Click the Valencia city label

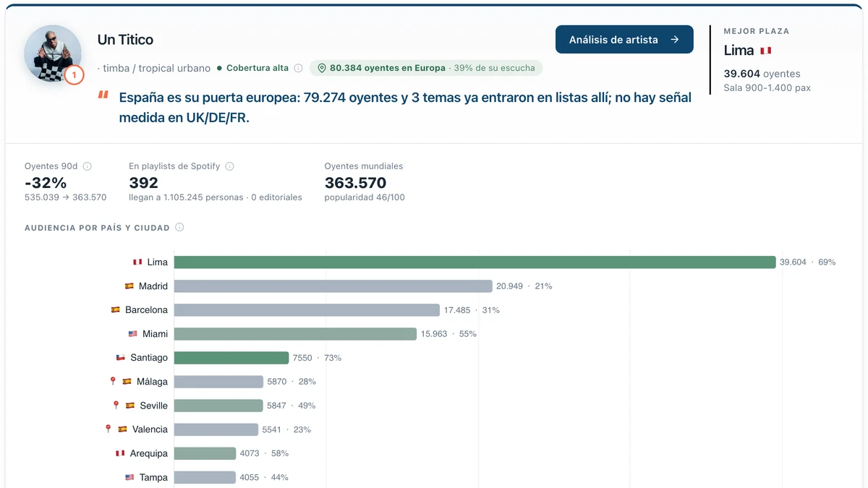[x=150, y=429]
